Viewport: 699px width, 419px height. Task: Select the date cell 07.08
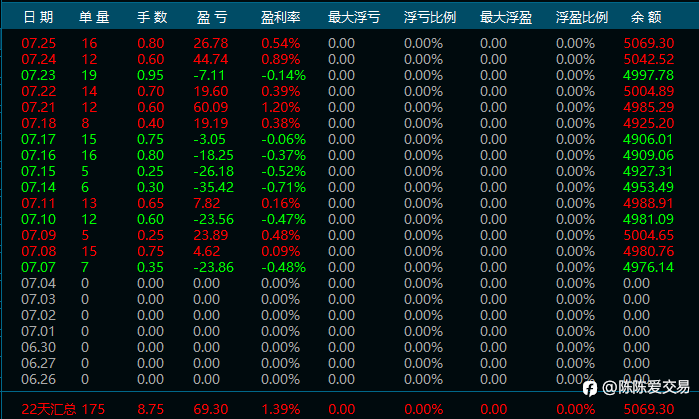[39, 251]
